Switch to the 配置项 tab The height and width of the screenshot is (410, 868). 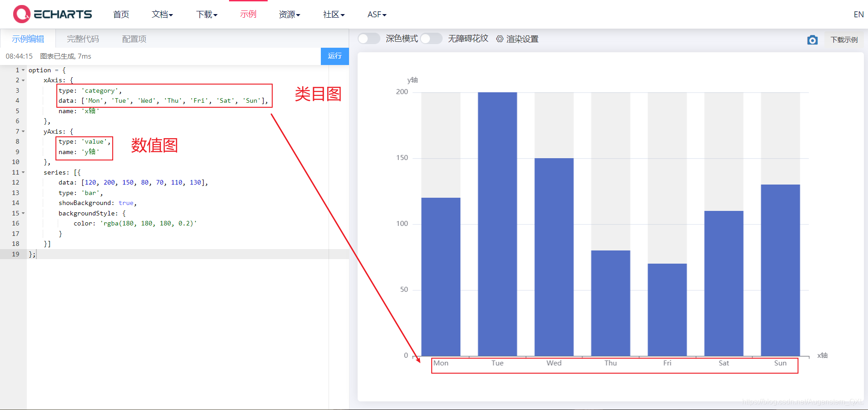pyautogui.click(x=134, y=39)
